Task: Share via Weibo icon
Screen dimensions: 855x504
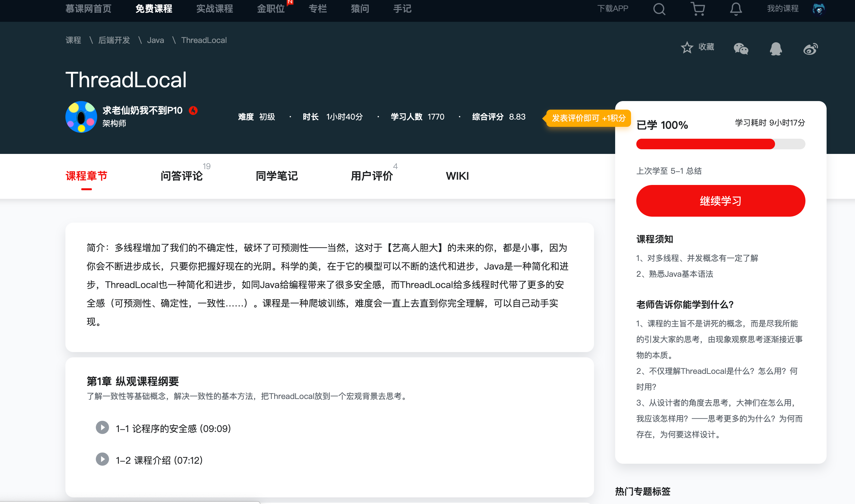Action: (x=810, y=49)
